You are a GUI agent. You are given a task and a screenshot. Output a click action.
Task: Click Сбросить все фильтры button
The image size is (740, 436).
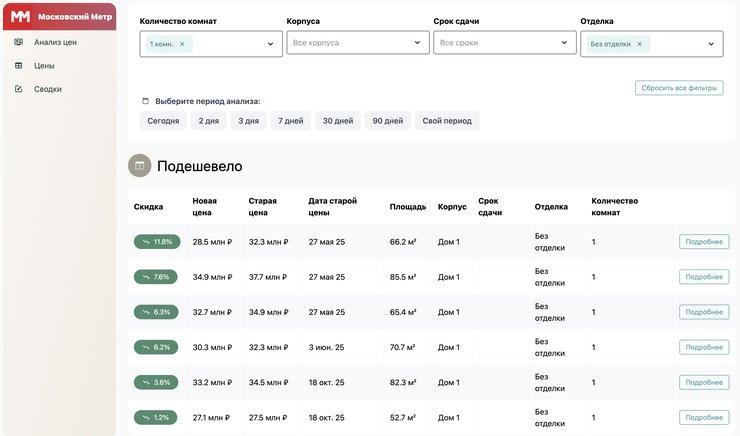679,88
